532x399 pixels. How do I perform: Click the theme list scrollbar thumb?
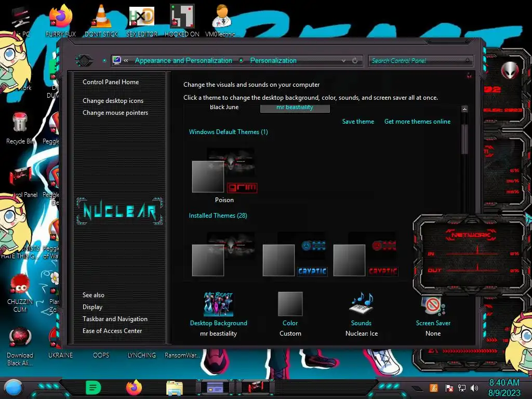464,138
